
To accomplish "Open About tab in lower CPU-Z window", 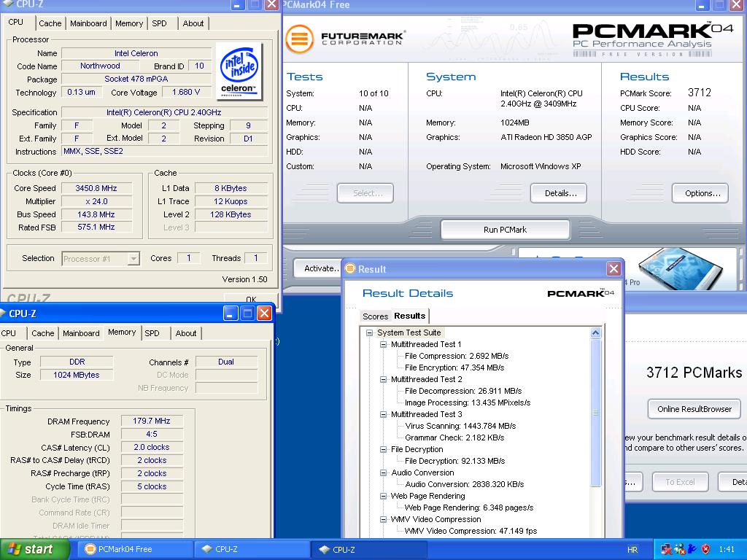I will tap(186, 333).
